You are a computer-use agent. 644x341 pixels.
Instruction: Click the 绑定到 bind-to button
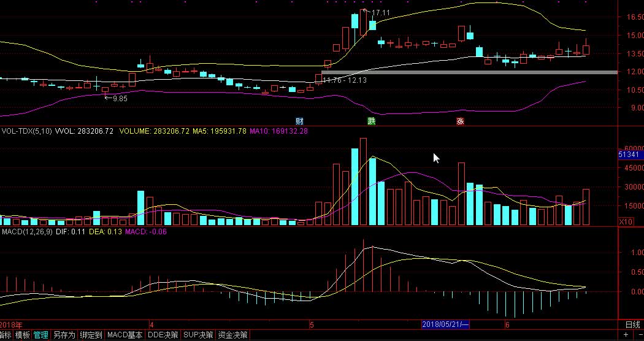tap(91, 335)
